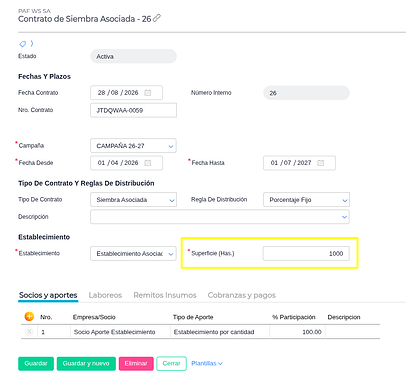Click the Descripcion column header
This screenshot has height=375, width=406.
tap(344, 317)
